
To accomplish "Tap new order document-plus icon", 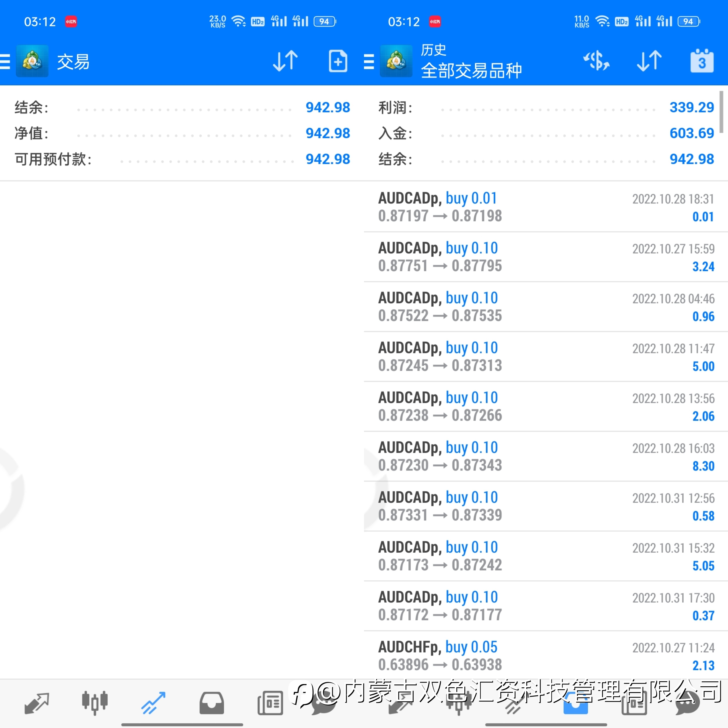I will (x=338, y=61).
